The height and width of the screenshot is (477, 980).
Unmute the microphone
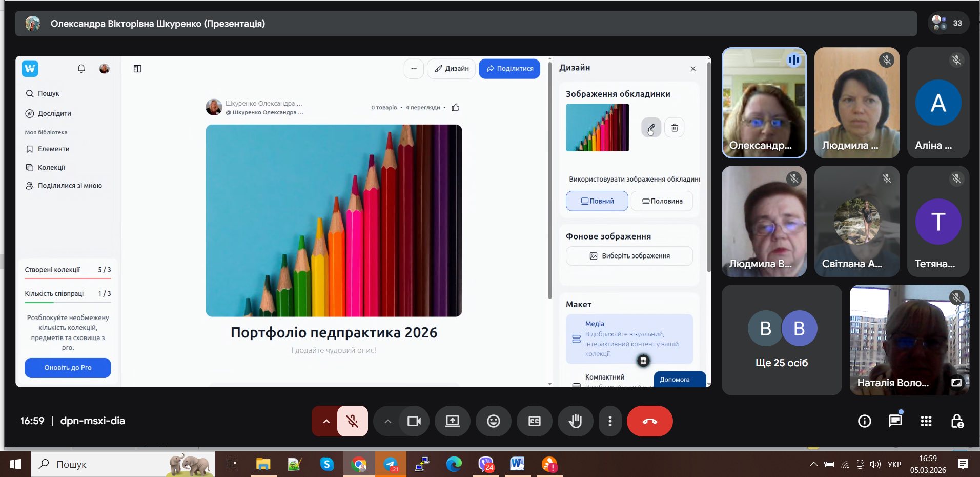tap(352, 421)
